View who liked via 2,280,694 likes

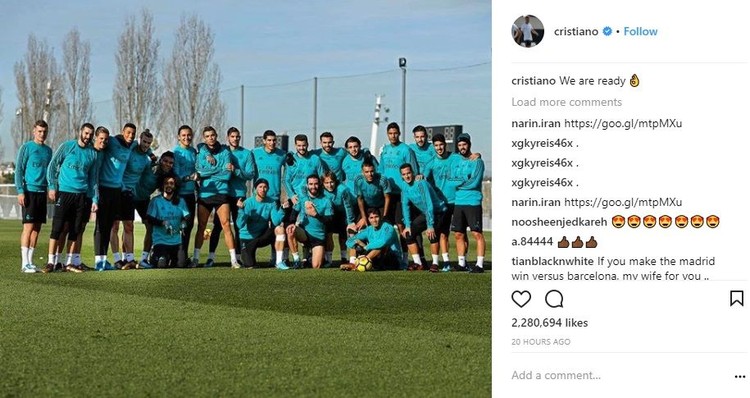tap(550, 323)
